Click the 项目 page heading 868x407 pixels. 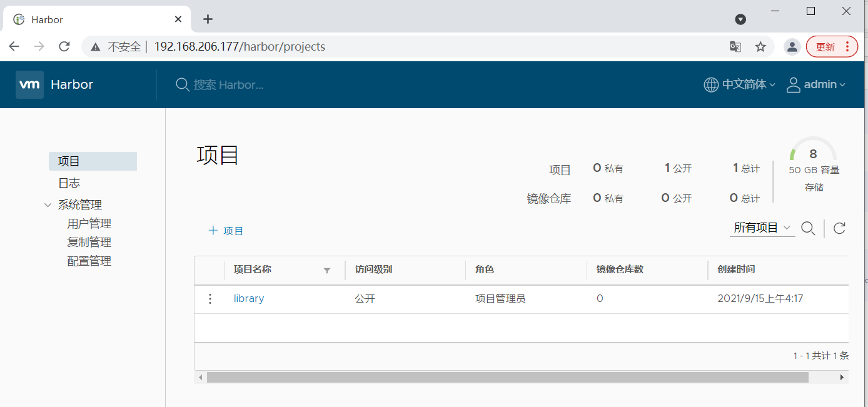coord(218,155)
